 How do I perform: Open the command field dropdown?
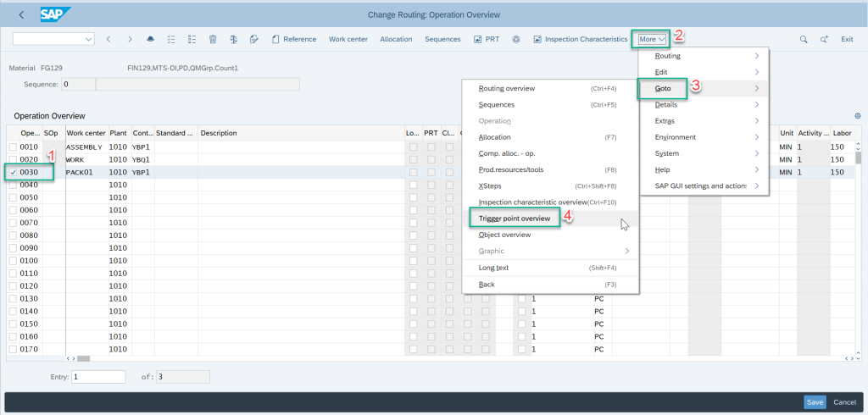coord(88,39)
